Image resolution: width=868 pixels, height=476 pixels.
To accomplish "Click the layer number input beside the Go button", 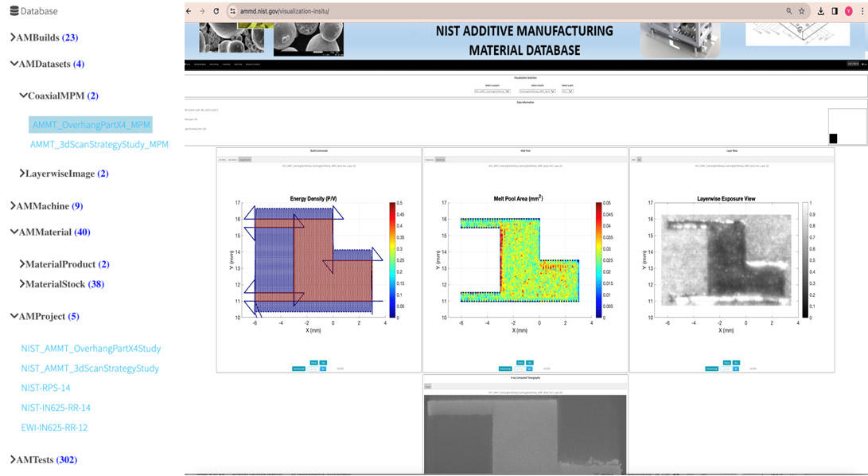I will pyautogui.click(x=519, y=368).
